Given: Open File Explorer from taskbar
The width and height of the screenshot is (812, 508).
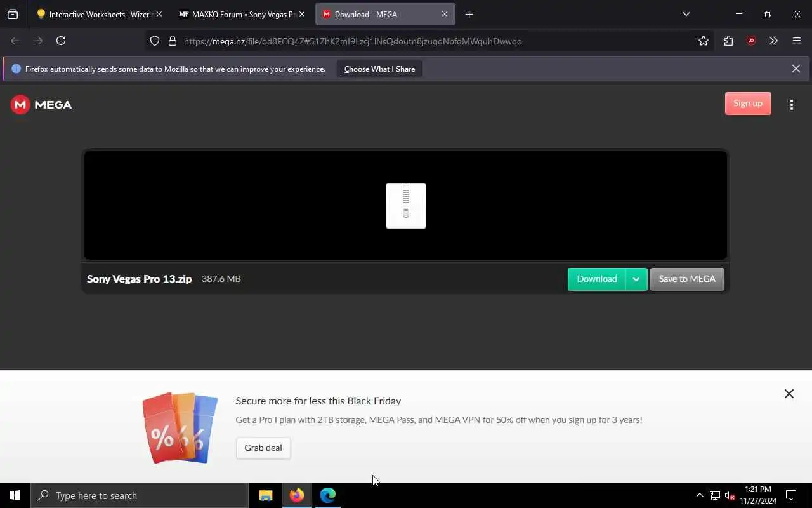Looking at the screenshot, I should point(265,495).
